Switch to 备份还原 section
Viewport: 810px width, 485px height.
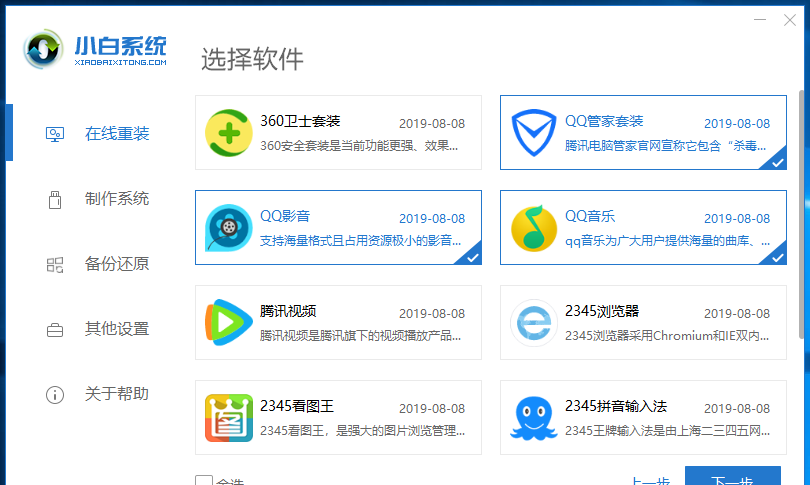(117, 264)
